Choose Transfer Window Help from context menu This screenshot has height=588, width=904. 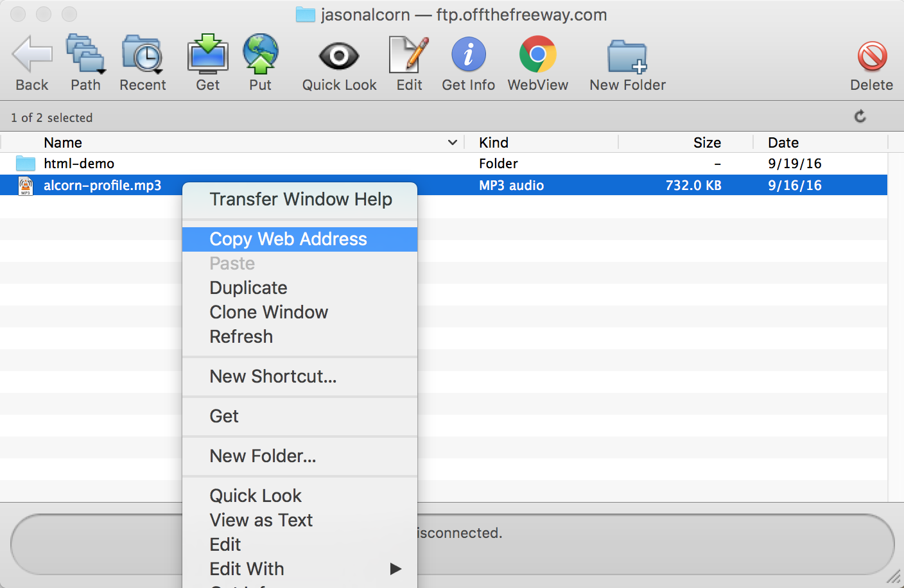(x=300, y=200)
